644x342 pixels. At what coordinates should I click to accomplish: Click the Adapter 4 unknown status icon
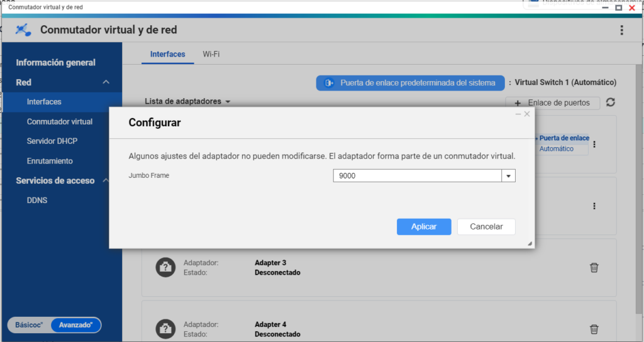coord(165,329)
